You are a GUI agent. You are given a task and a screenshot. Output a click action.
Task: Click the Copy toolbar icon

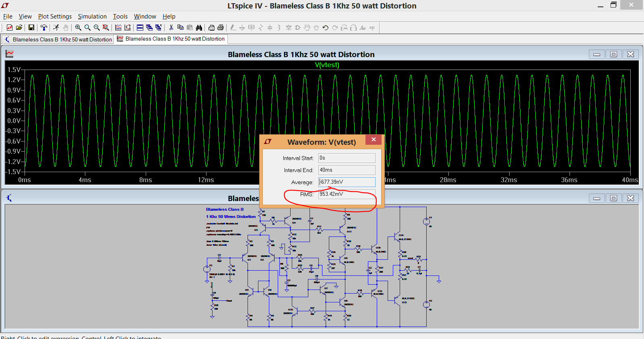pos(180,28)
